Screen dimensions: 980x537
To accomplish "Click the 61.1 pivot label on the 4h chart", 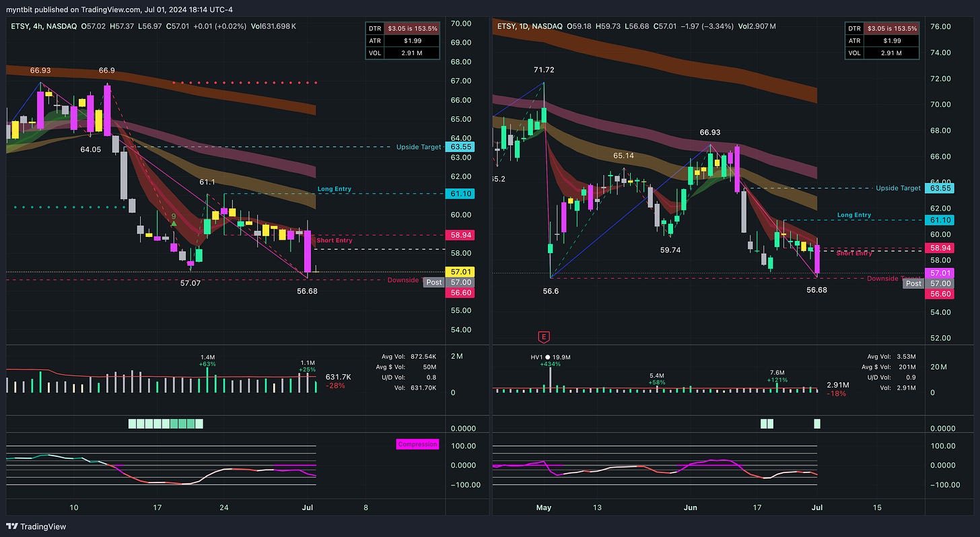I will [x=207, y=182].
